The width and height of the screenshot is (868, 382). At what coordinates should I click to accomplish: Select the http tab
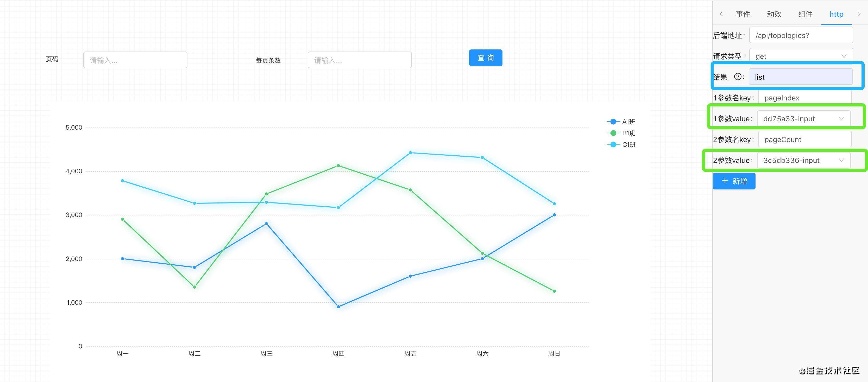836,14
